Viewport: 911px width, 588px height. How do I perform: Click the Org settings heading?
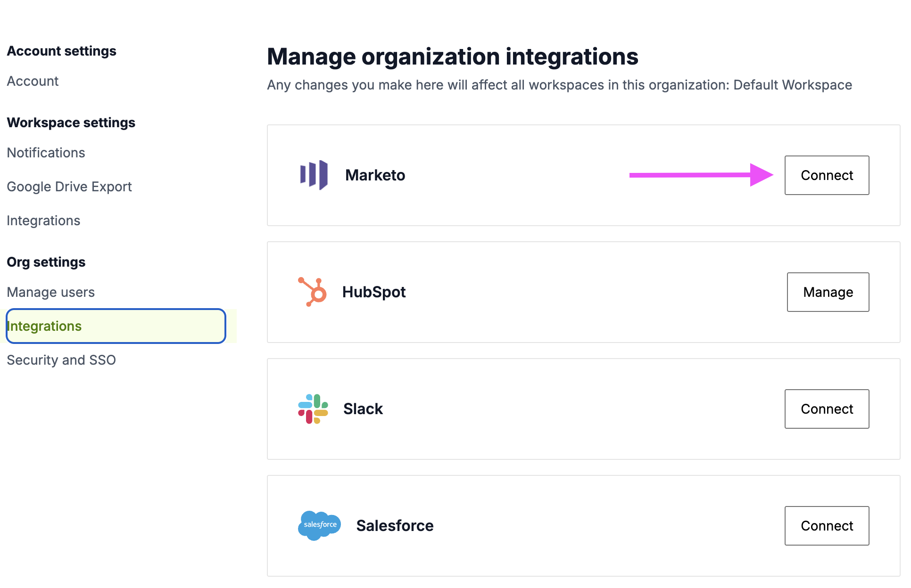[x=46, y=262]
